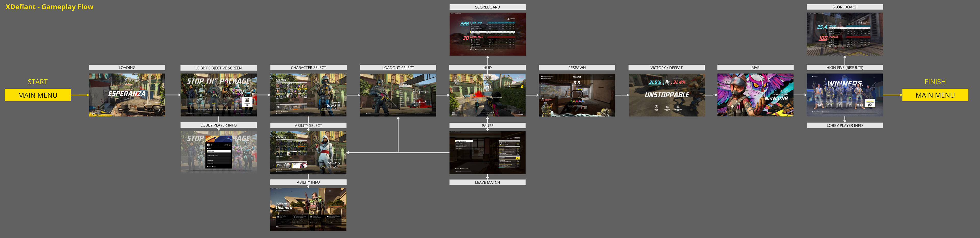Select the START heading text
This screenshot has height=238, width=980.
(x=38, y=82)
